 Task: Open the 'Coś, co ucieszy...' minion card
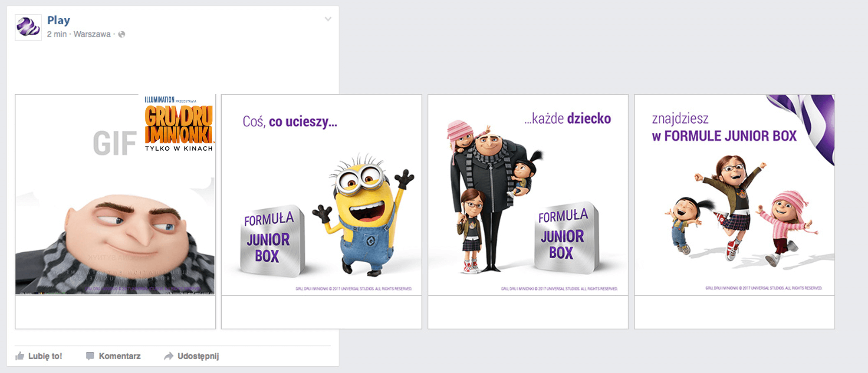point(322,195)
